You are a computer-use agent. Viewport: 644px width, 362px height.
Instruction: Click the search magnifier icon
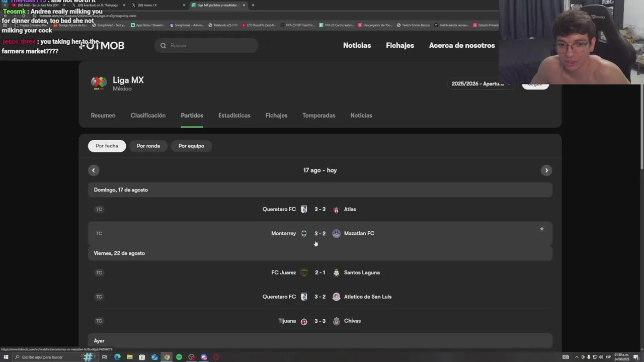(163, 45)
